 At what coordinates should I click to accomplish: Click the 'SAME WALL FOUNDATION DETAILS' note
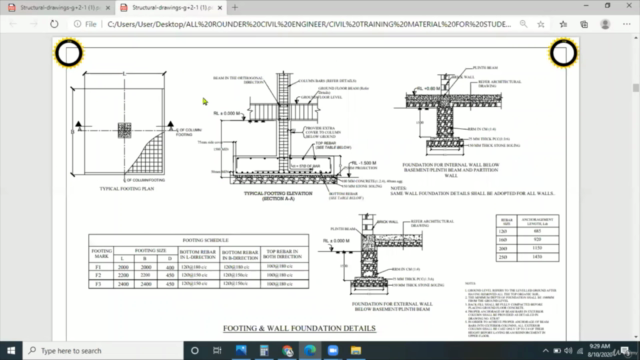[472, 193]
